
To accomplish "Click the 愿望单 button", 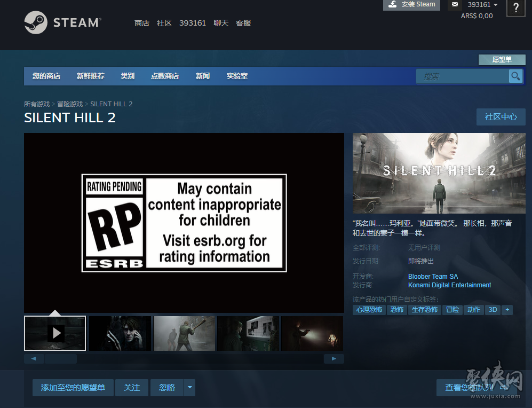I will click(x=502, y=59).
